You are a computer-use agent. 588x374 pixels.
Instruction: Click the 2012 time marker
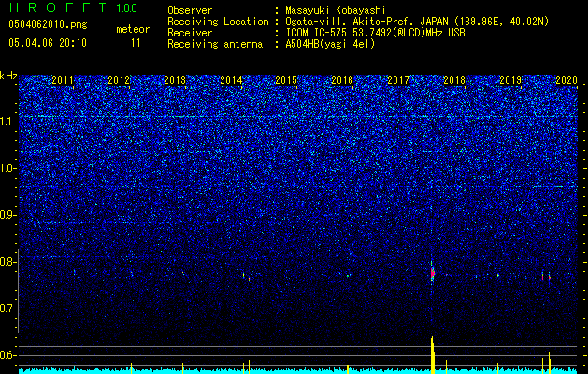[x=119, y=80]
